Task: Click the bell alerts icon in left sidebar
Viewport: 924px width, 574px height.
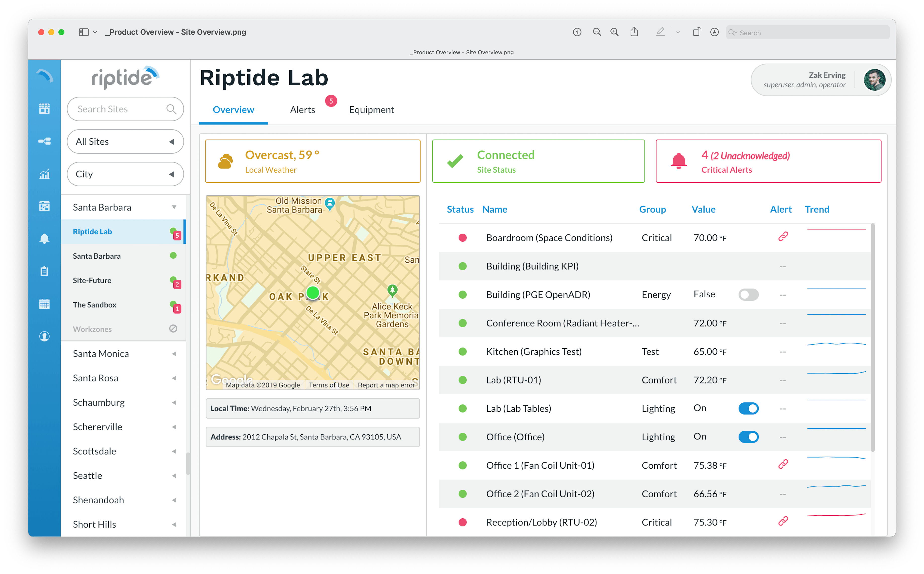Action: tap(45, 238)
